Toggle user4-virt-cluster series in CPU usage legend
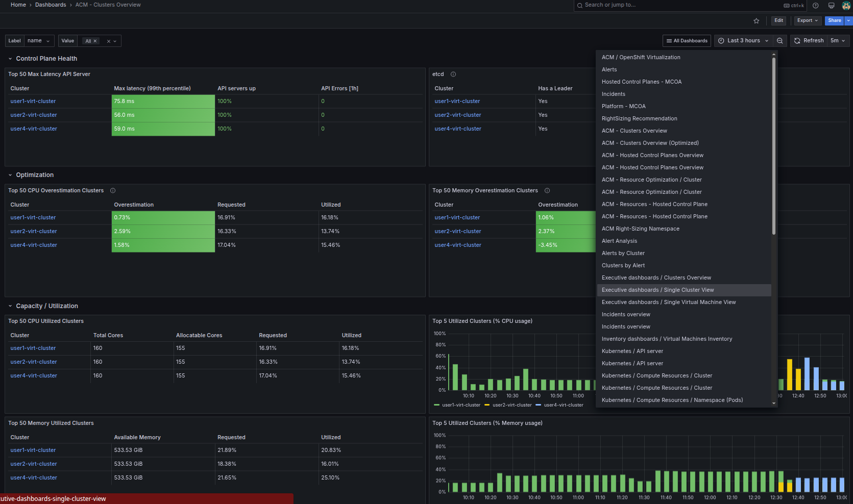 click(564, 405)
